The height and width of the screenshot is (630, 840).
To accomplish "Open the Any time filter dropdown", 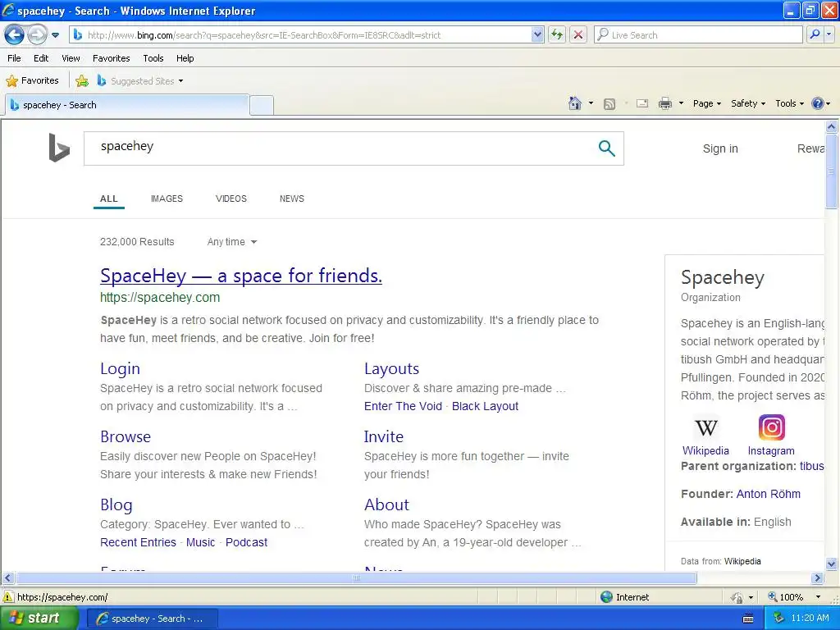I will pyautogui.click(x=232, y=242).
